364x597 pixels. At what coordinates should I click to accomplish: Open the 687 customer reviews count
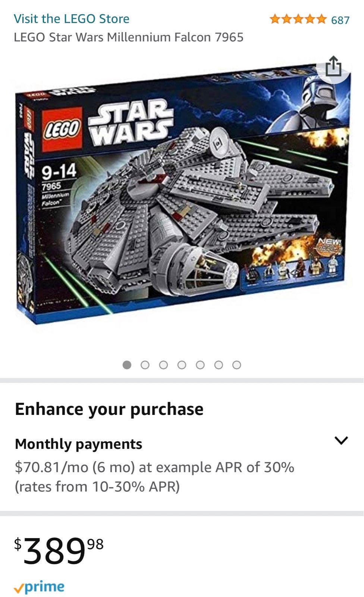[340, 20]
